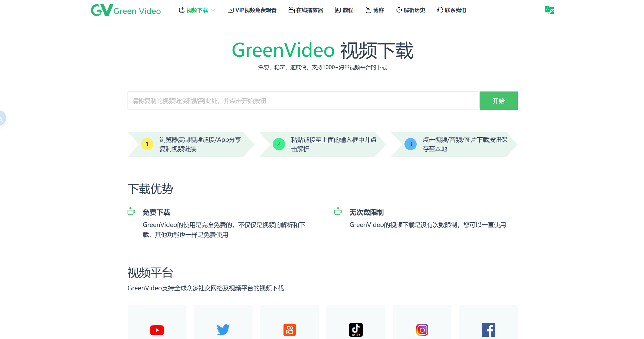644x339 pixels.
Task: Click the GreenVideo 视频下载 main title
Action: pyautogui.click(x=323, y=50)
